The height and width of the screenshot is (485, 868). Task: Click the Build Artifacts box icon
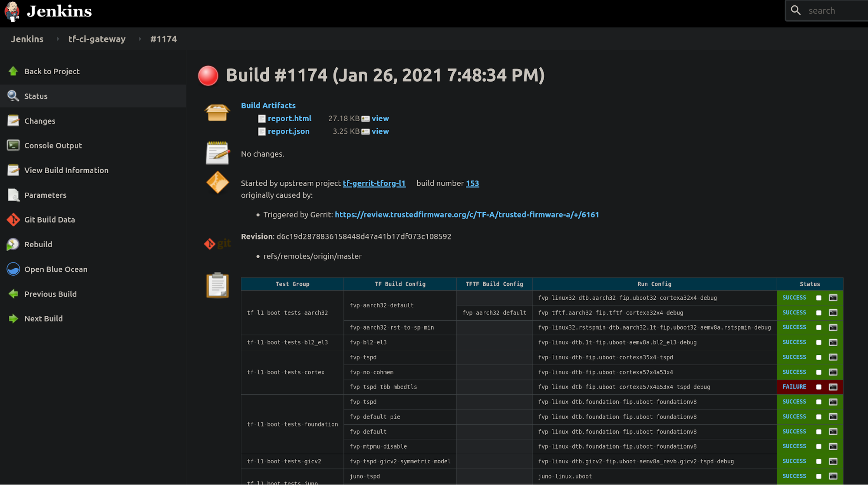click(217, 113)
